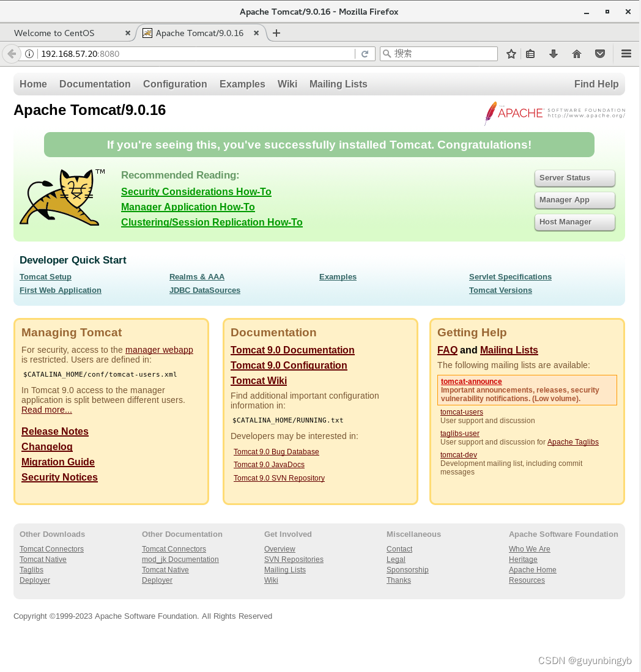
Task: Click the Apache Software Foundation feather logo
Action: (x=554, y=113)
